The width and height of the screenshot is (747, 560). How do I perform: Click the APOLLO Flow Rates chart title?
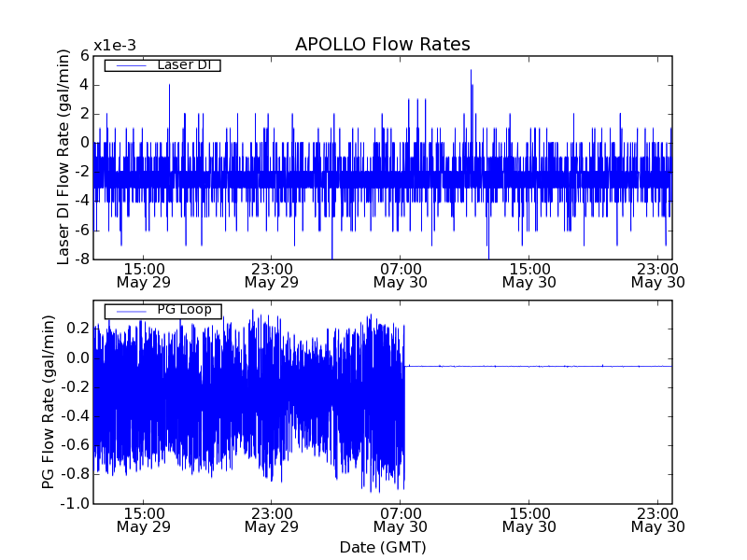pos(382,45)
